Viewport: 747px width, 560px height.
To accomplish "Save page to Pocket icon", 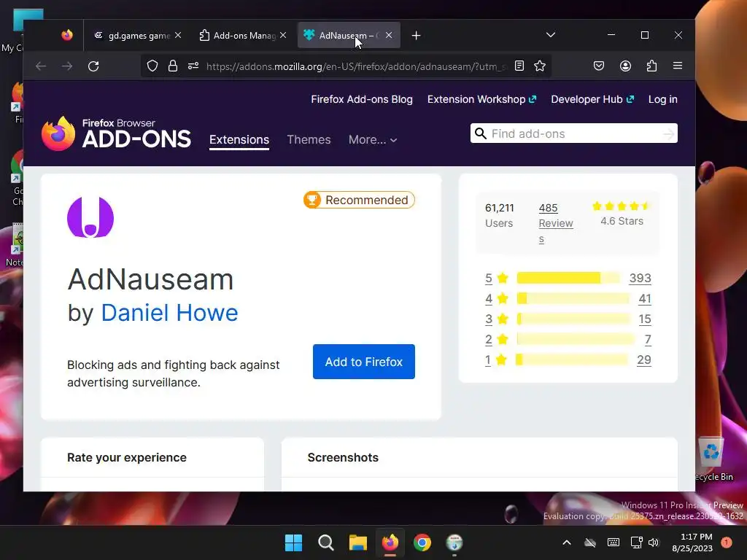I will pos(599,66).
